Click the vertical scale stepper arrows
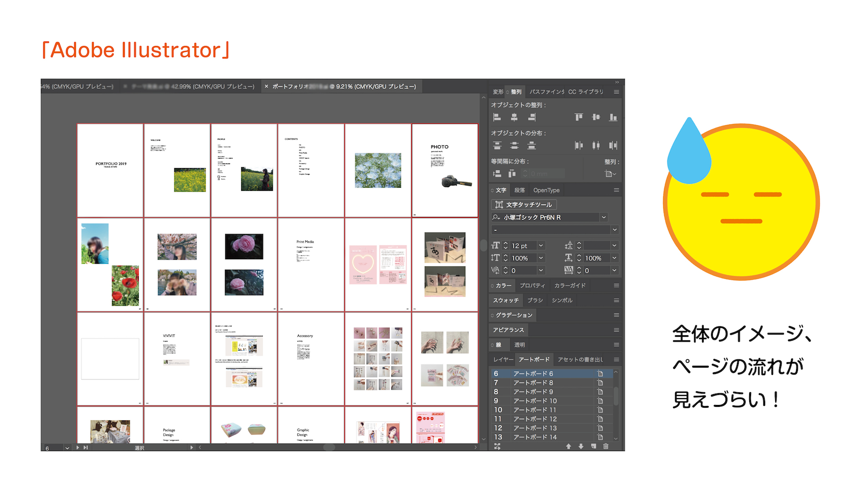The width and height of the screenshot is (868, 492). pyautogui.click(x=505, y=258)
